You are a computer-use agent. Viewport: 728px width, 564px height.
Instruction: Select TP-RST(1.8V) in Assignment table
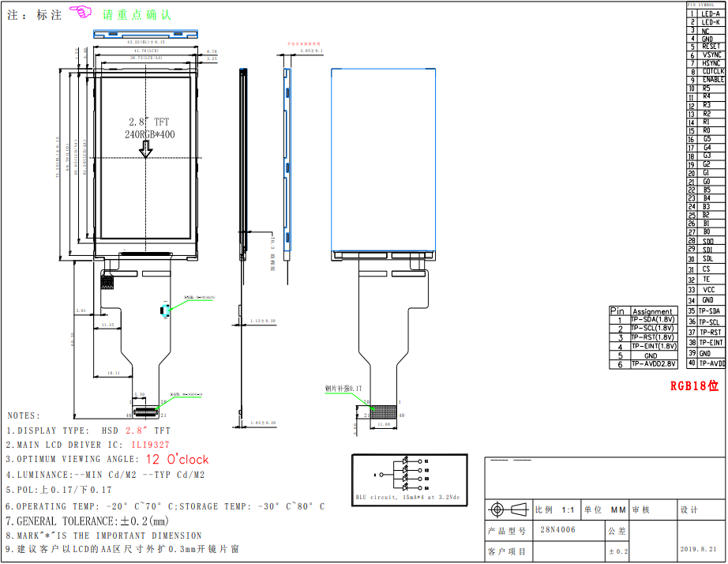(652, 337)
